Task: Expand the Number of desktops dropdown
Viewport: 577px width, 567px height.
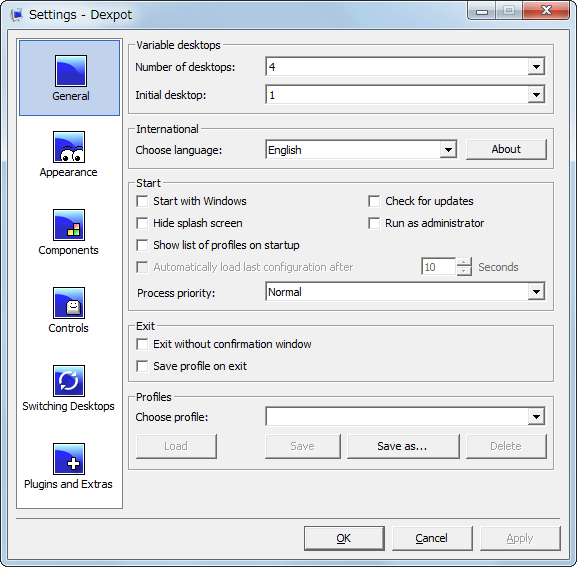Action: (x=536, y=67)
